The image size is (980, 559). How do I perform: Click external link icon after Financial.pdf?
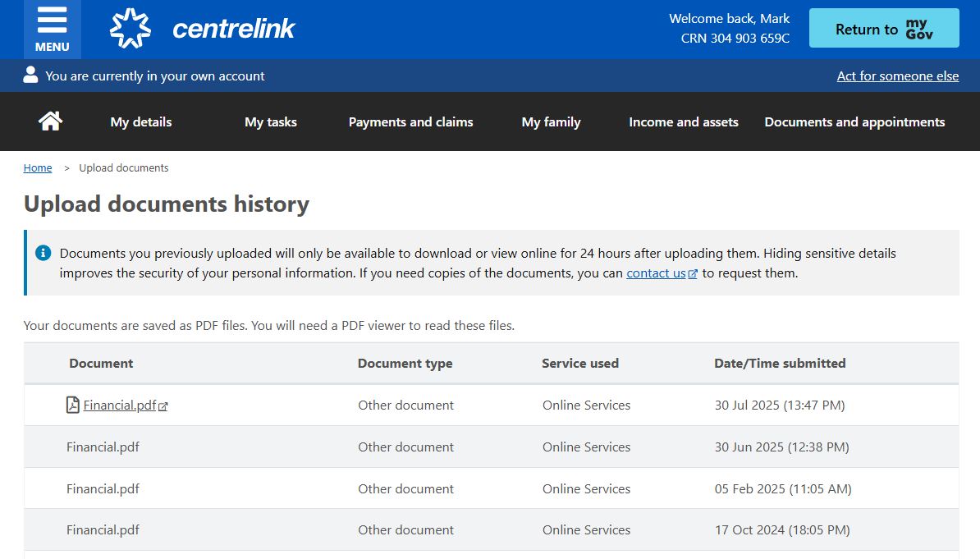[163, 406]
